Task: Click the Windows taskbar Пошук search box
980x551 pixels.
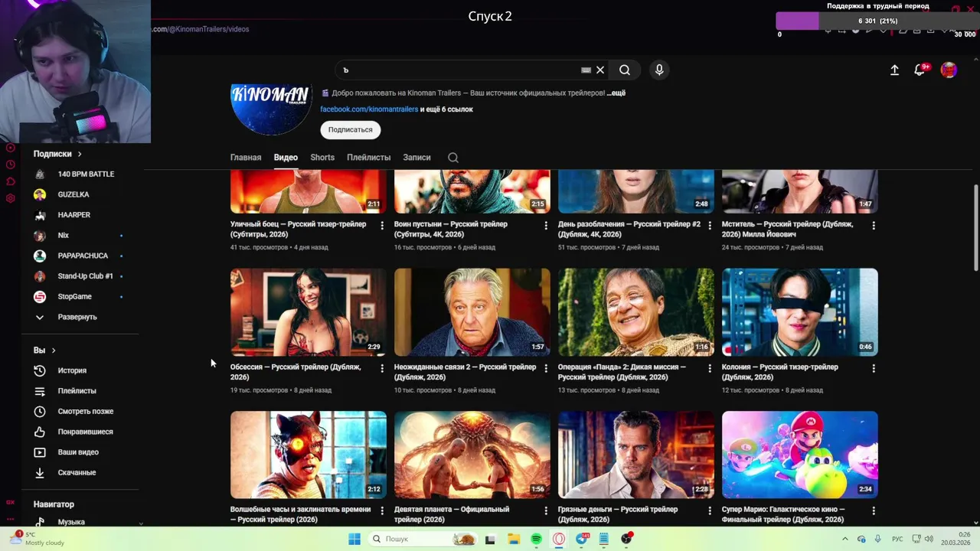Action: pos(423,539)
